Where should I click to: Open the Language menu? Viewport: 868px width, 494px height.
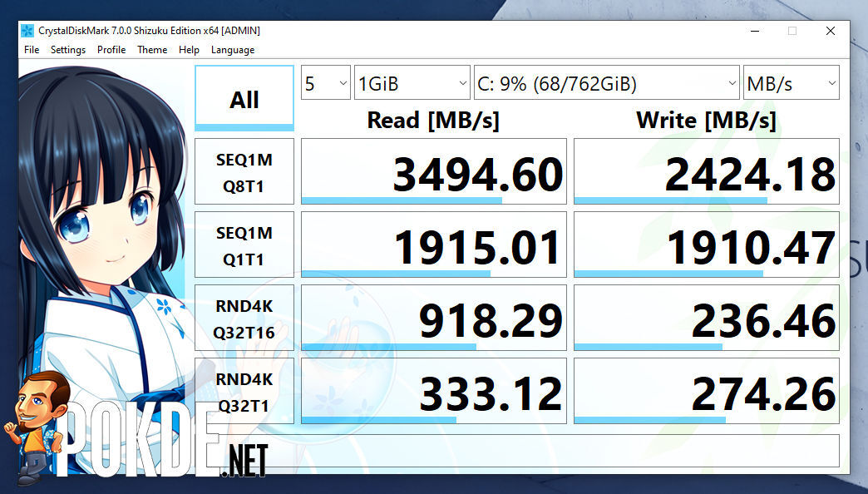coord(233,49)
